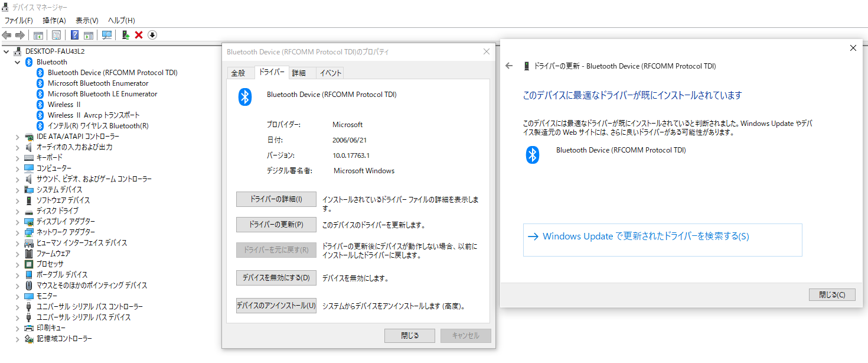The image size is (868, 363).
Task: Click the DESKTOP-FAU43L2 computer node
Action: tap(54, 51)
